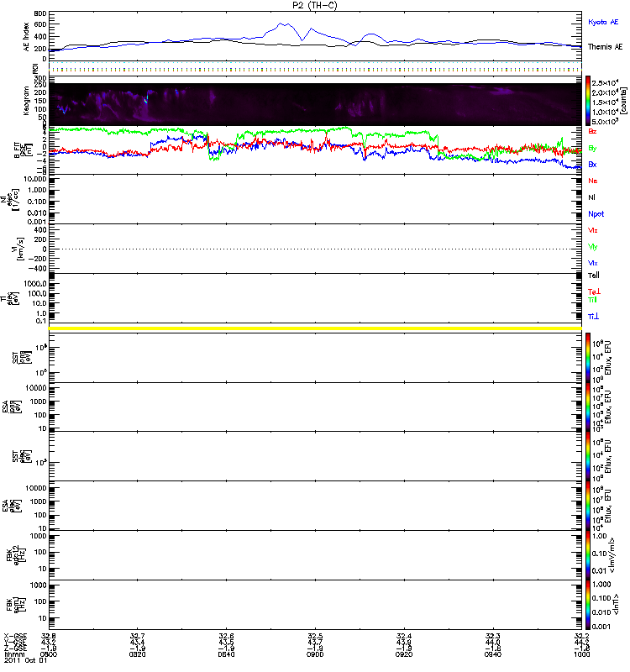Click the 0900 time tick label
Screen dimensions: 630x672
pyautogui.click(x=315, y=656)
